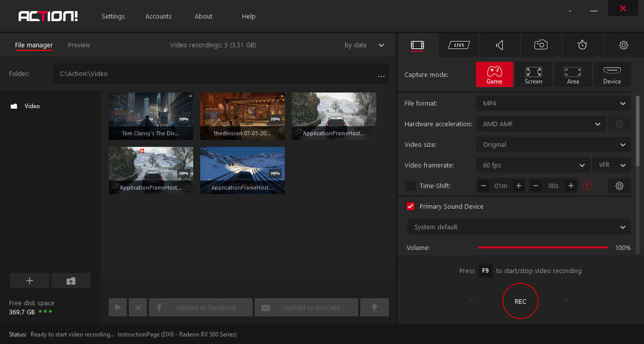The image size is (644, 344).
Task: Select Tom Clancy's The Division video thumbnail
Action: click(x=151, y=116)
